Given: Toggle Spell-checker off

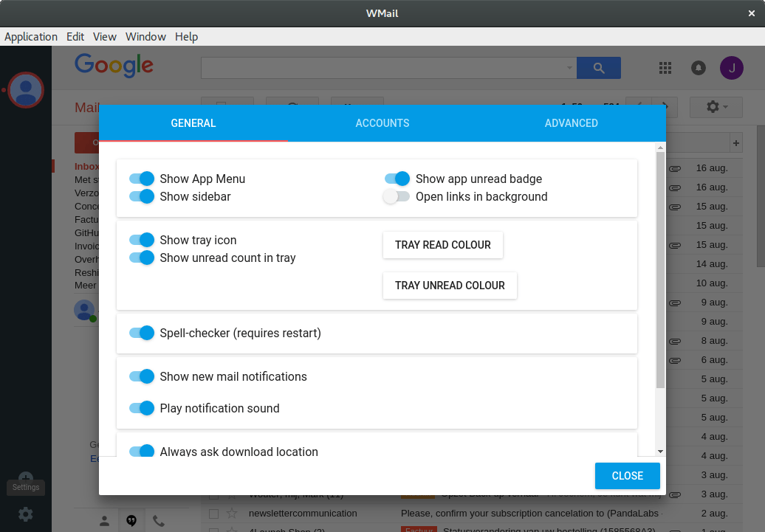Looking at the screenshot, I should pos(142,333).
